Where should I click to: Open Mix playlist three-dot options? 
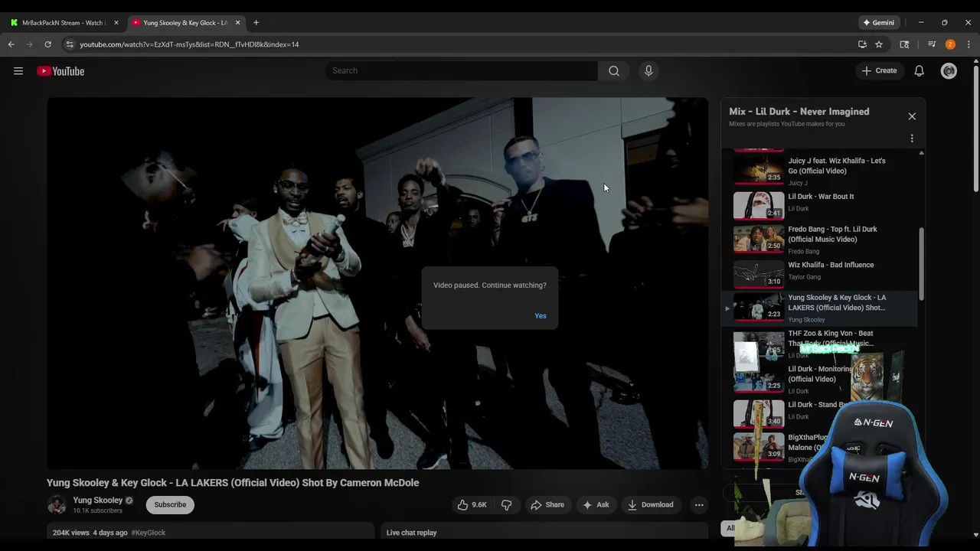pos(912,139)
